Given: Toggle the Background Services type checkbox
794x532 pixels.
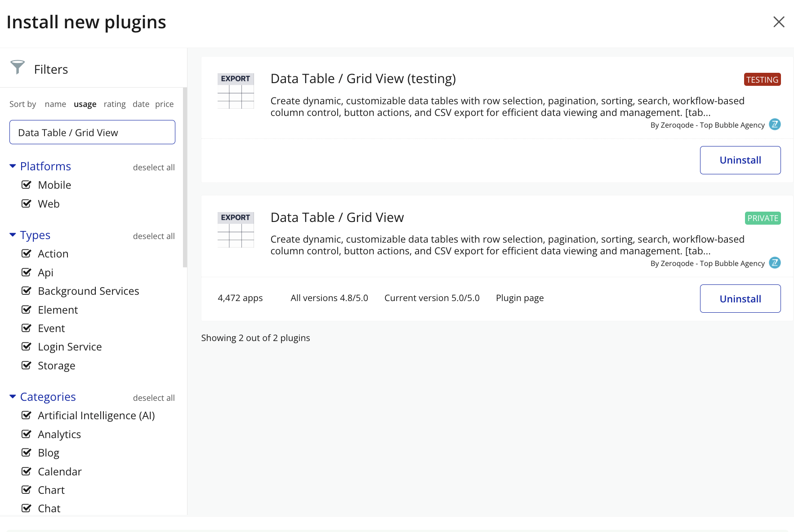Looking at the screenshot, I should (x=27, y=291).
